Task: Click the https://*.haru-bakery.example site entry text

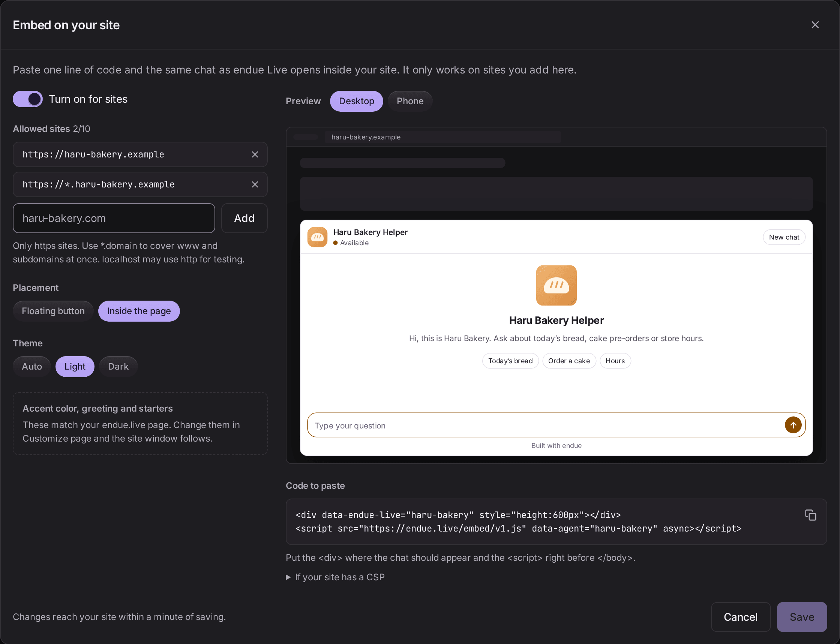Action: [x=99, y=184]
